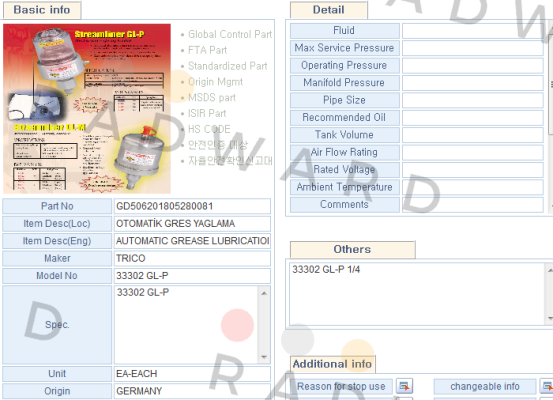
Task: Click the Others text area with 33302 GL-P 1/4
Action: tap(418, 294)
